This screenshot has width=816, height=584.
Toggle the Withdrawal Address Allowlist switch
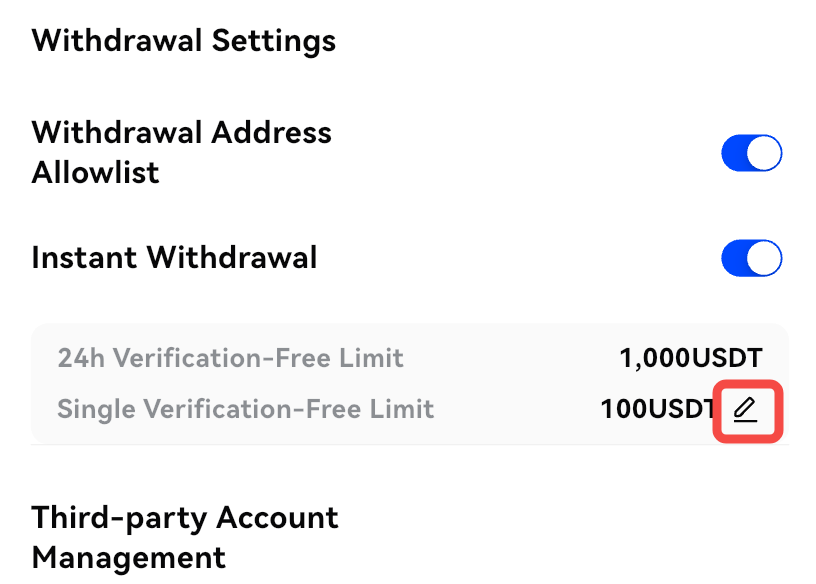pyautogui.click(x=751, y=153)
